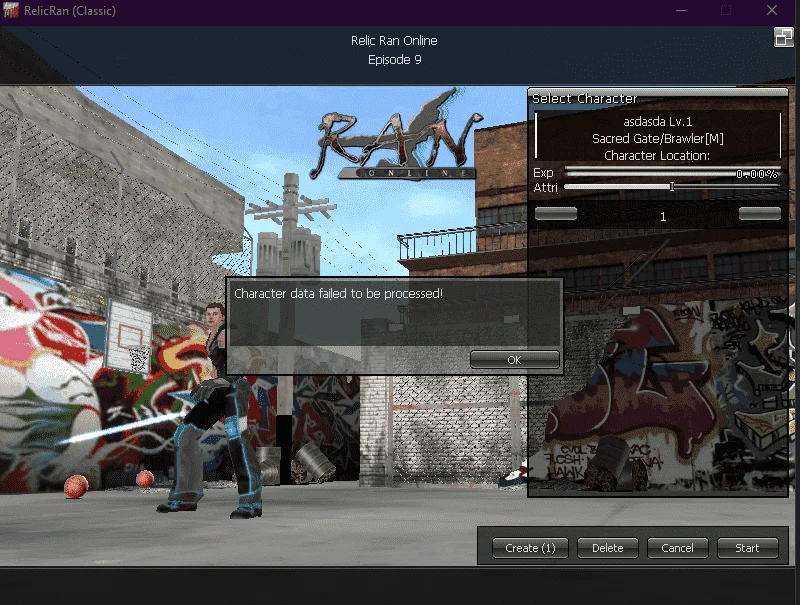Click the Delete character button
Viewport: 800px width, 605px height.
coord(608,548)
